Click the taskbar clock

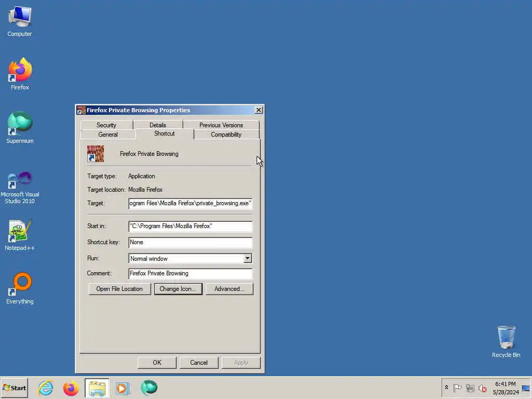[506, 388]
